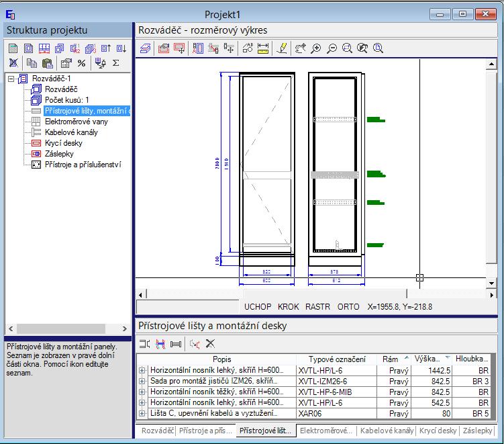This screenshot has width=504, height=444.
Task: Sort by Rám column header
Action: [394, 359]
